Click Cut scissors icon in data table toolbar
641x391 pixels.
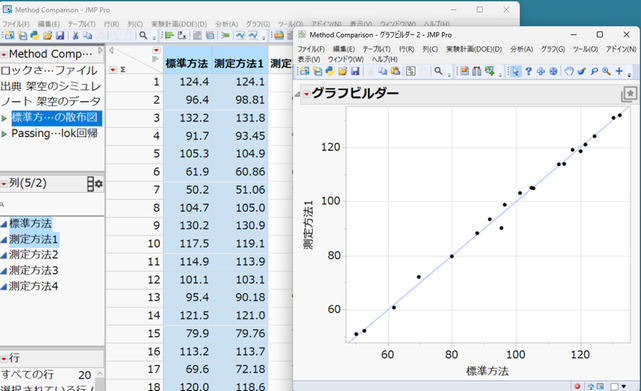coord(75,36)
